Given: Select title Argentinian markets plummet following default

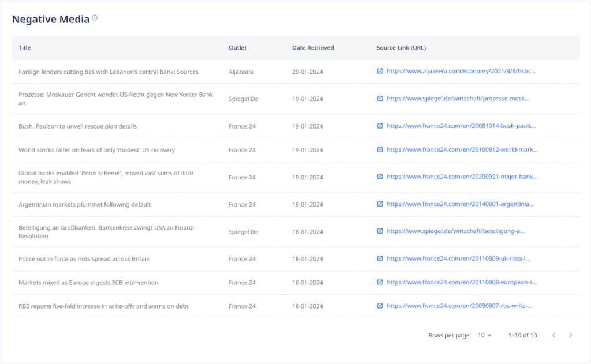Looking at the screenshot, I should 84,204.
